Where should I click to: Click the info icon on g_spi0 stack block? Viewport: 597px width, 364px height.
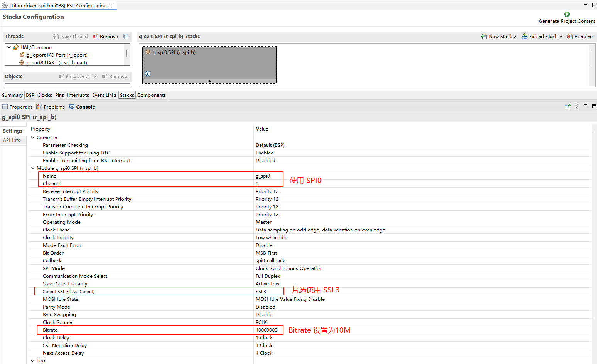pos(148,74)
